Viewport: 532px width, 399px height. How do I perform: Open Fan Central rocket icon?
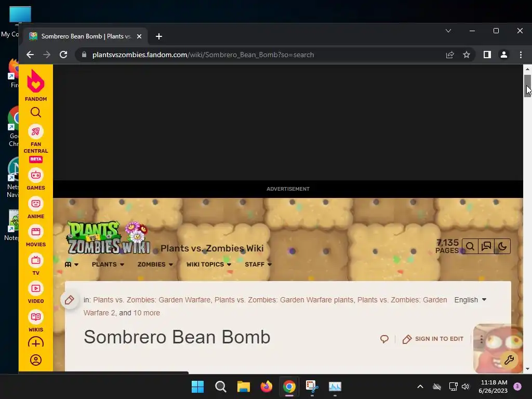[x=36, y=131]
